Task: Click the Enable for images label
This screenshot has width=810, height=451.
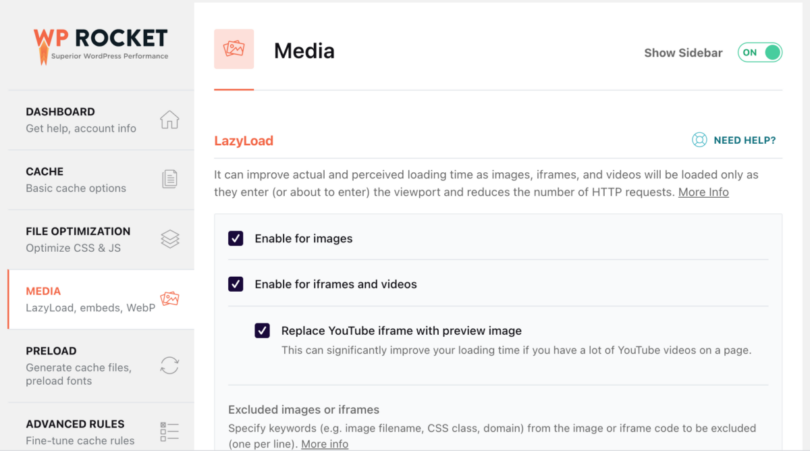Action: click(303, 239)
